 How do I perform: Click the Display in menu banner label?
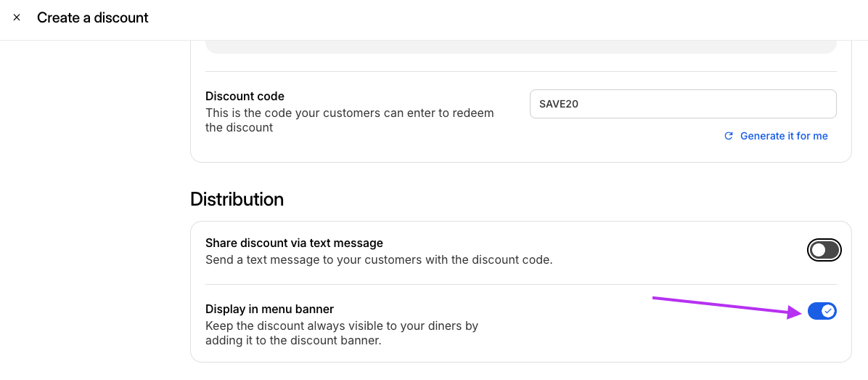coord(269,309)
